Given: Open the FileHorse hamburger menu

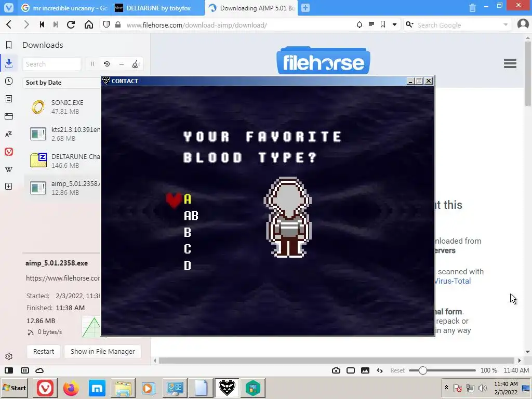Looking at the screenshot, I should [510, 63].
